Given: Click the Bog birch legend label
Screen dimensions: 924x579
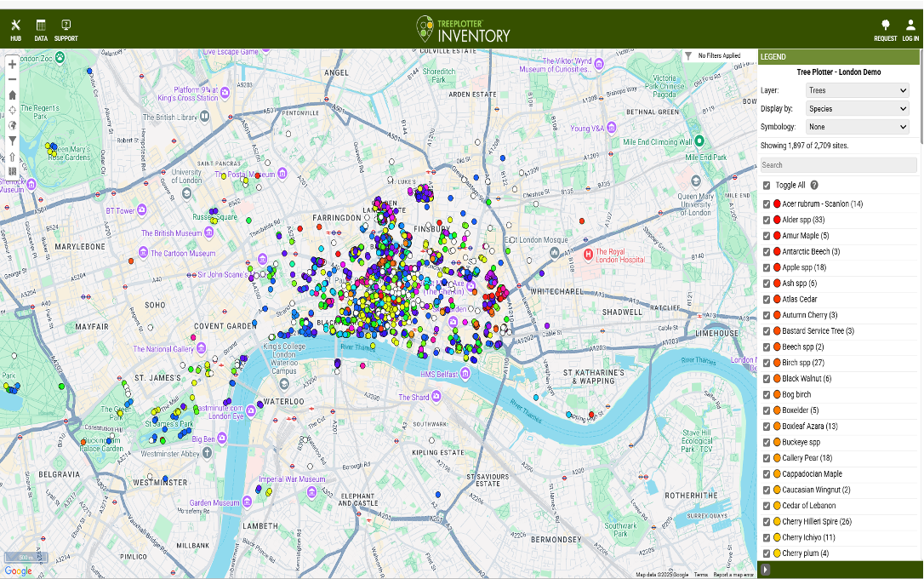Looking at the screenshot, I should pyautogui.click(x=796, y=395).
